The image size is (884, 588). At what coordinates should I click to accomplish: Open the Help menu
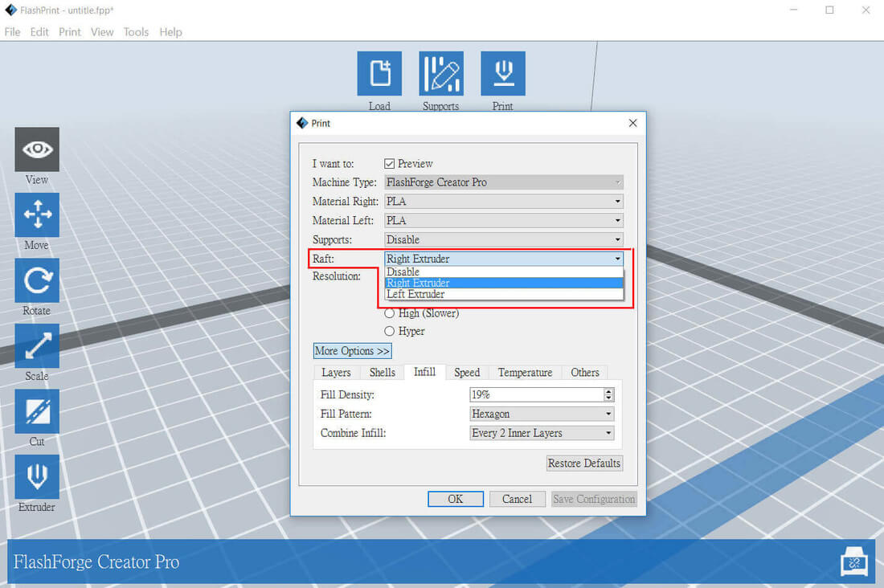click(x=170, y=32)
